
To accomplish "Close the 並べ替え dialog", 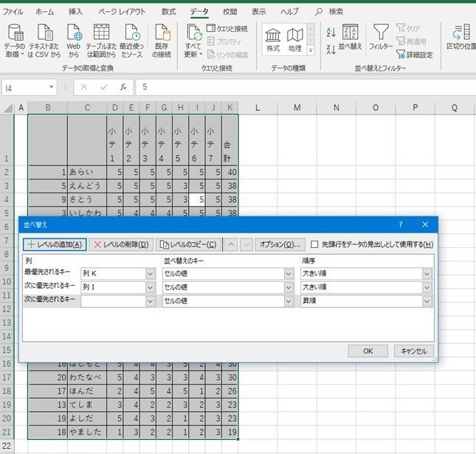I will click(x=425, y=224).
